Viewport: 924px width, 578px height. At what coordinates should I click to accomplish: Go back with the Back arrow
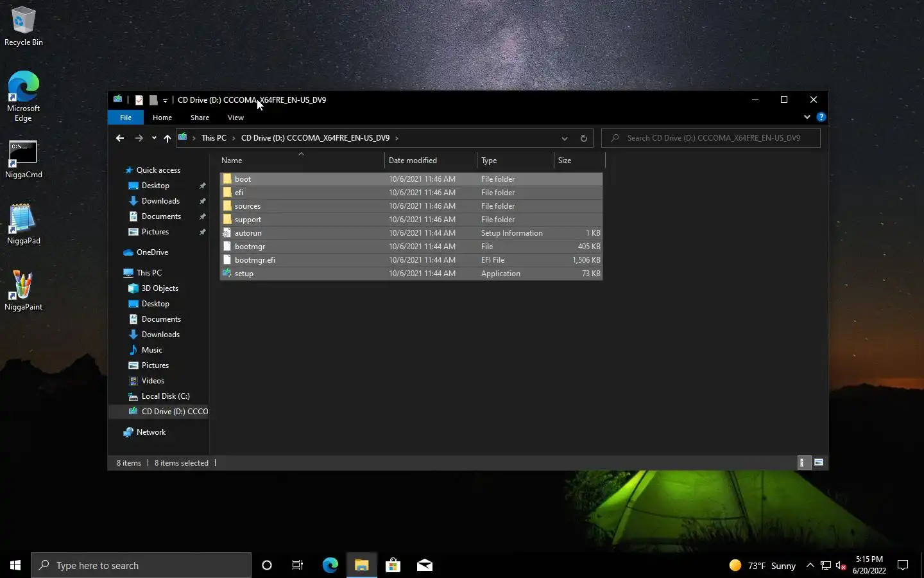(x=120, y=138)
